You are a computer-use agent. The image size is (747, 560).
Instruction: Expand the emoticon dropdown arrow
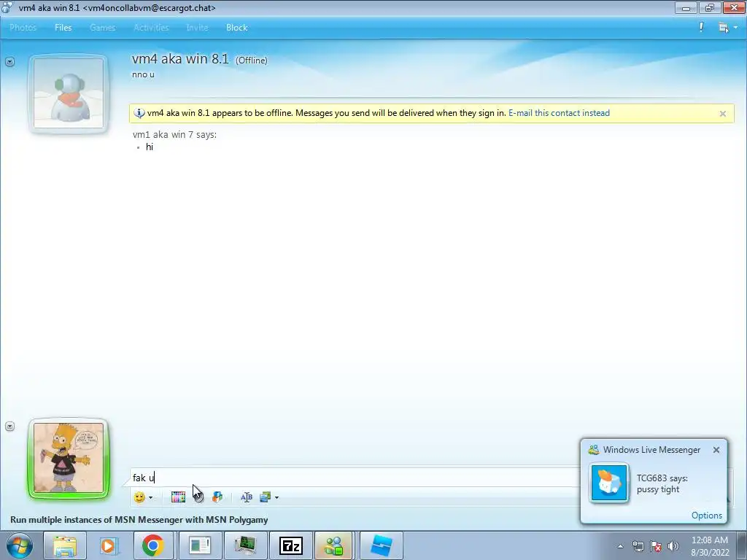pos(150,497)
